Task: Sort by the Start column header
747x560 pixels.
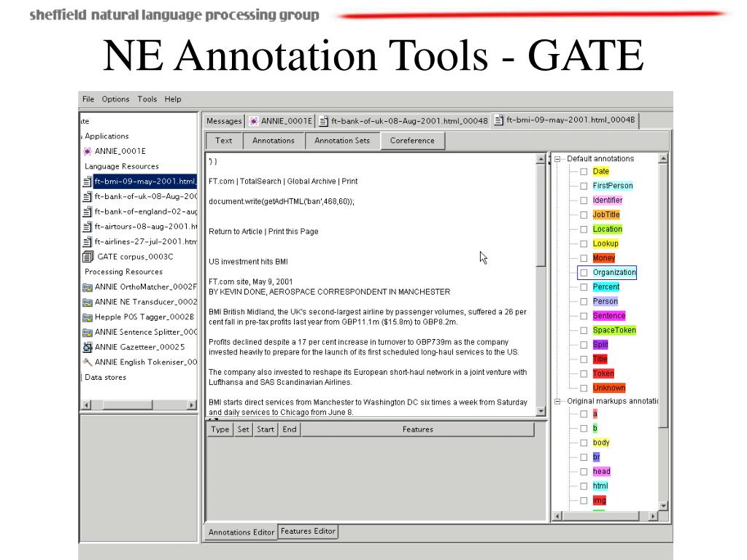Action: [266, 429]
